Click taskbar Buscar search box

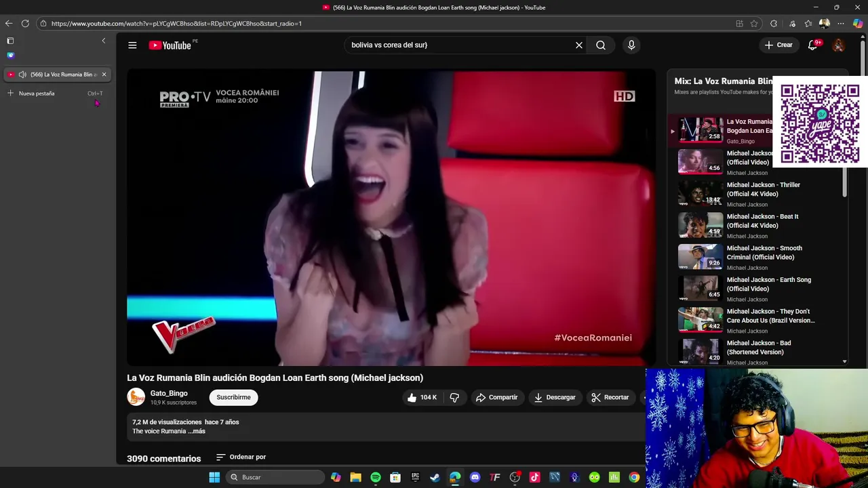click(x=275, y=477)
